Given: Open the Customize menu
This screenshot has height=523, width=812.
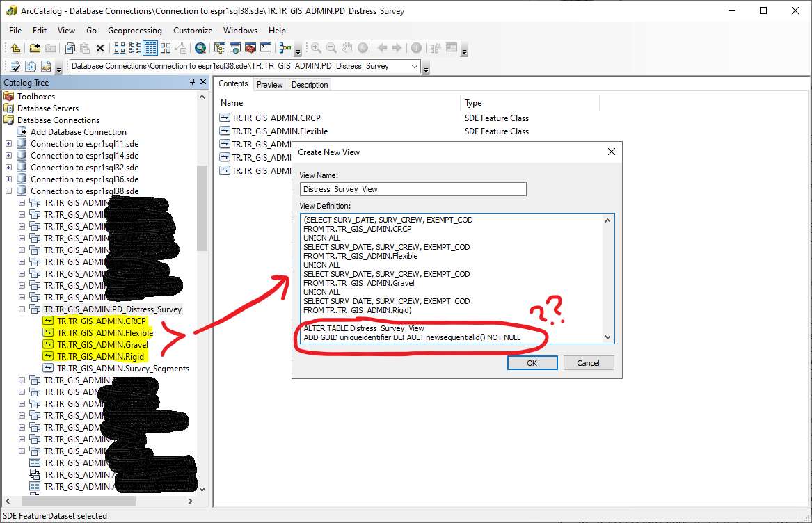Looking at the screenshot, I should 193,31.
